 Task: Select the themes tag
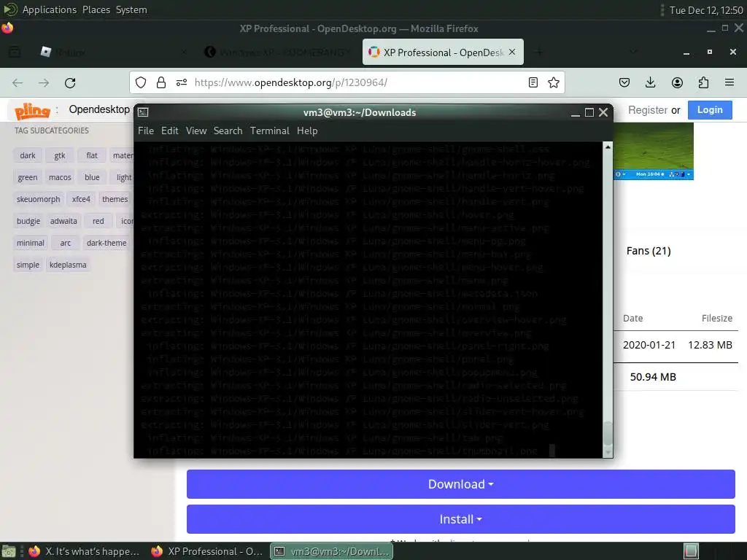(115, 199)
